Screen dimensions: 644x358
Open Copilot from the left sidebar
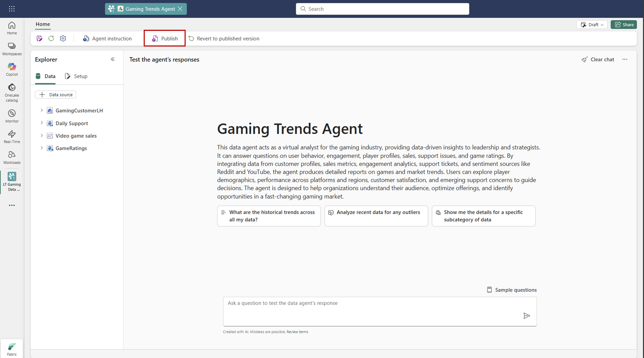click(12, 69)
